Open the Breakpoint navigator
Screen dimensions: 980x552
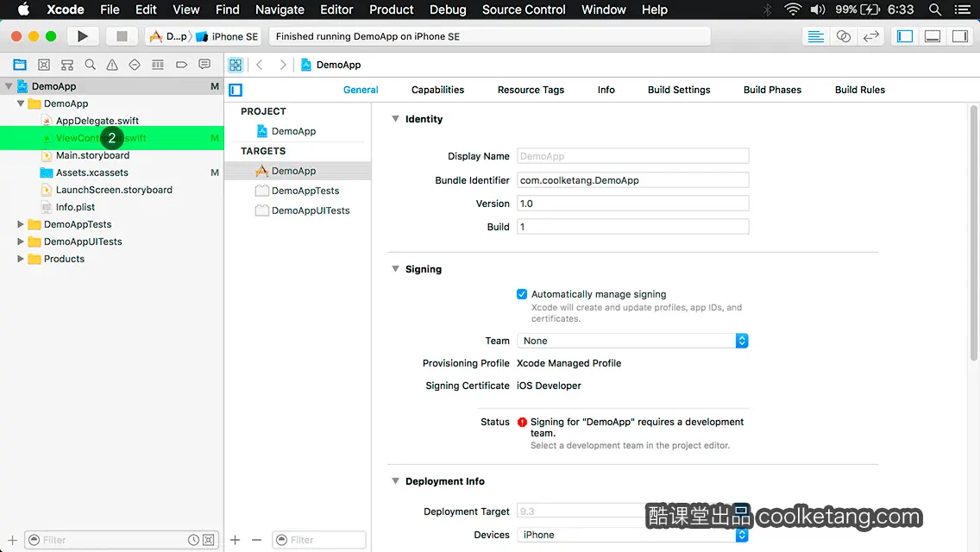point(181,65)
